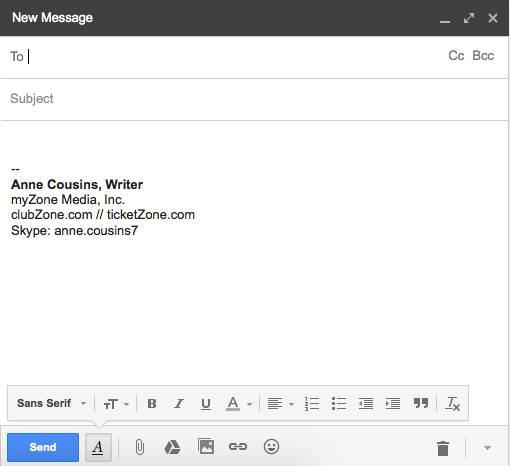
Task: Toggle italic text formatting
Action: [179, 404]
